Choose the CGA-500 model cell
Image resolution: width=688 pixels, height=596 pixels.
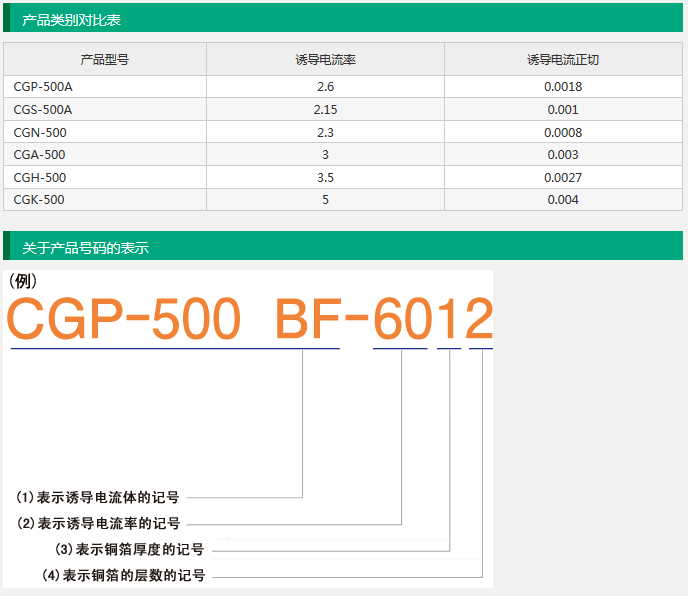tap(40, 155)
